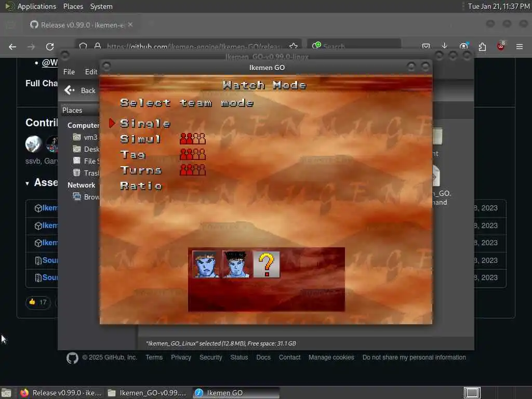Viewport: 532px width, 399px height.
Task: Switch to Firefox Release v0.99.0 taskbar item
Action: 61,393
